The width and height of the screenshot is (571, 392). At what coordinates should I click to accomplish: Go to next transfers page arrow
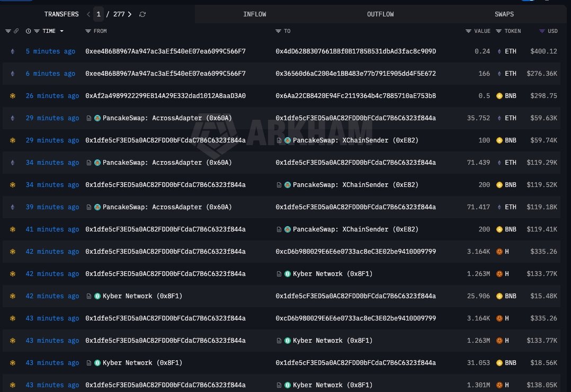pos(130,14)
